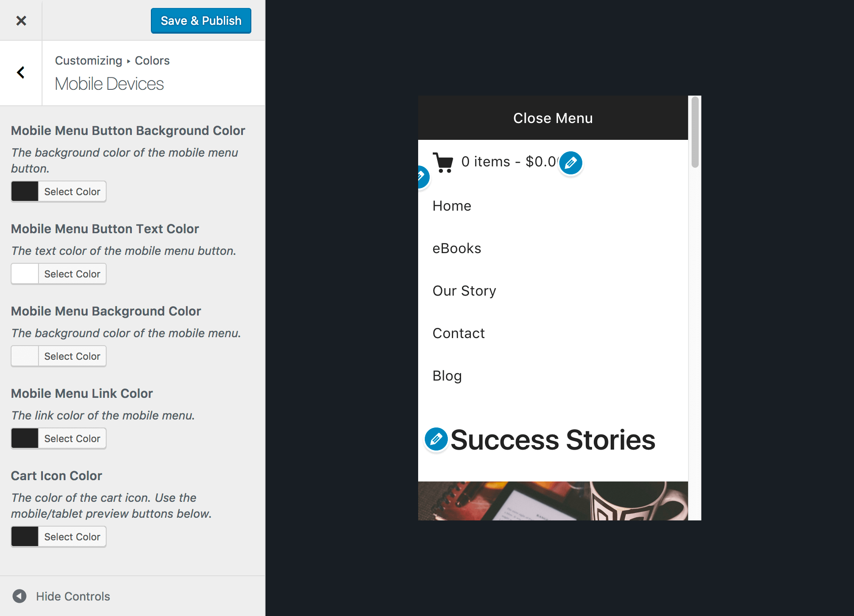Go back using the left chevron arrow

tap(21, 73)
